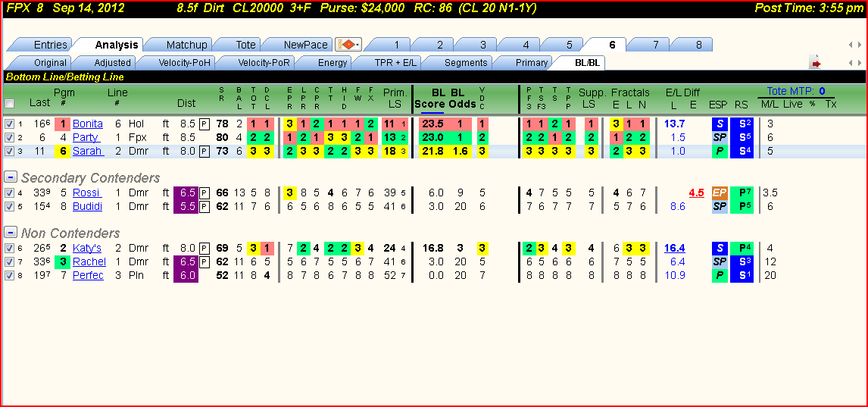Uncheck the checkbox for row 6 Katy's

9,248
